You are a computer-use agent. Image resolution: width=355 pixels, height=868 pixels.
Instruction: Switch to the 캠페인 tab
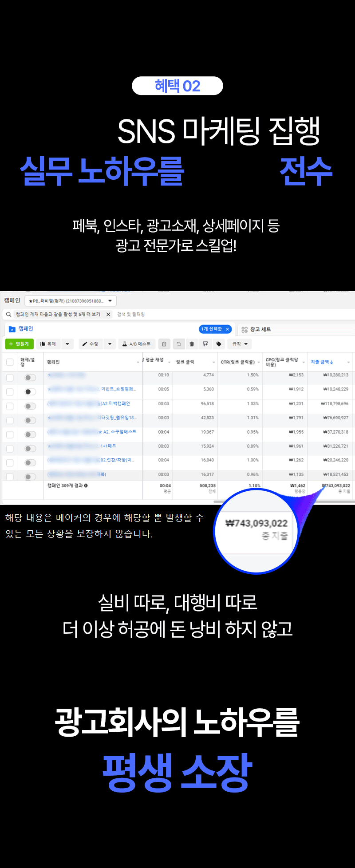[26, 329]
